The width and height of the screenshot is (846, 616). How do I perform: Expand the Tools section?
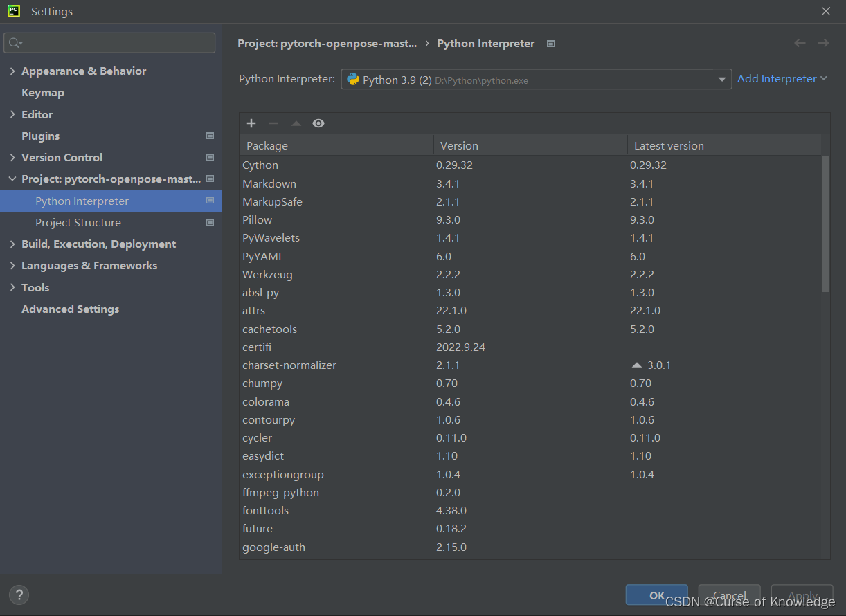click(x=12, y=287)
